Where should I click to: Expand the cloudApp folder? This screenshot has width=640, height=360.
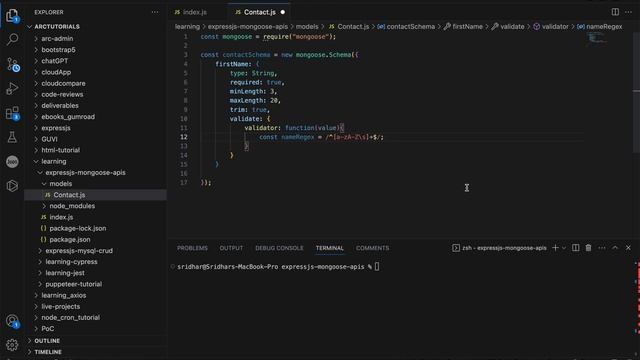tap(96, 72)
